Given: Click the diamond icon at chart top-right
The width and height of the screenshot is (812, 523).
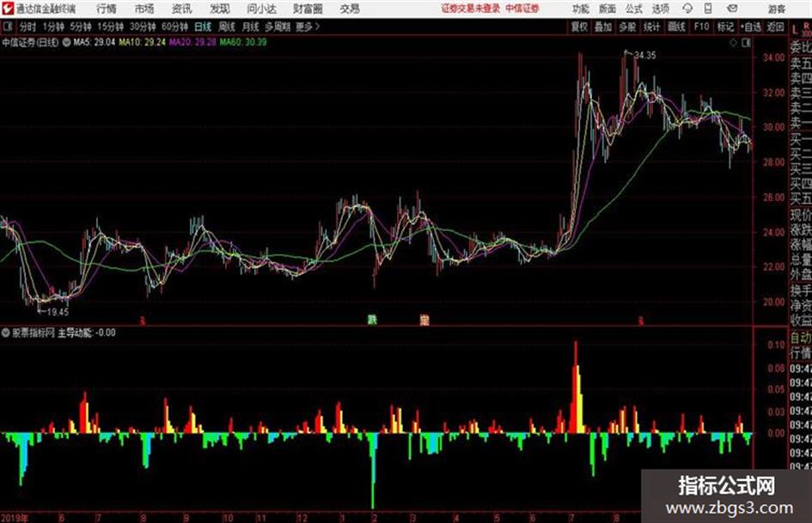Looking at the screenshot, I should tap(733, 43).
